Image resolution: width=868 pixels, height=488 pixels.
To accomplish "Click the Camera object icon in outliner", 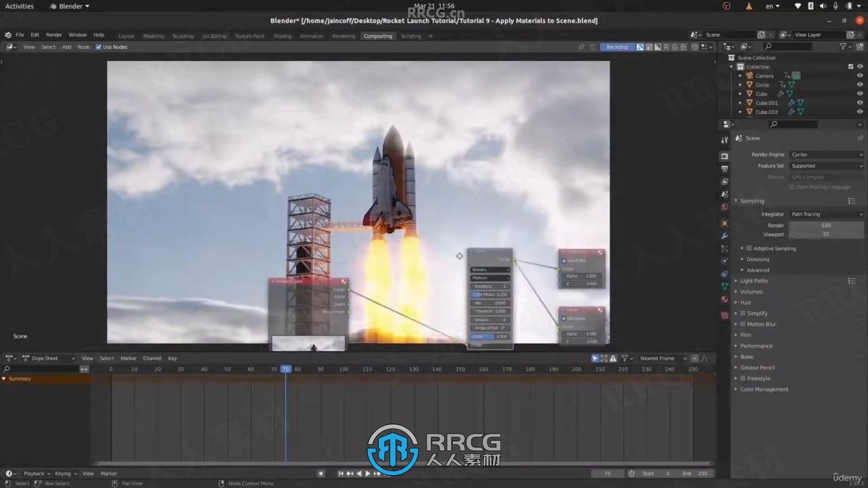I will click(x=749, y=76).
